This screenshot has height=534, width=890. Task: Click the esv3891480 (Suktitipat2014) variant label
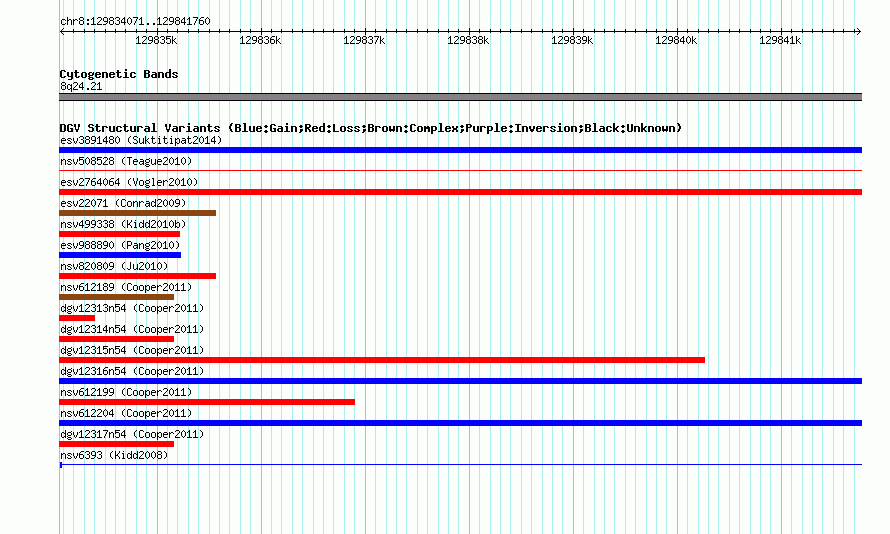141,140
